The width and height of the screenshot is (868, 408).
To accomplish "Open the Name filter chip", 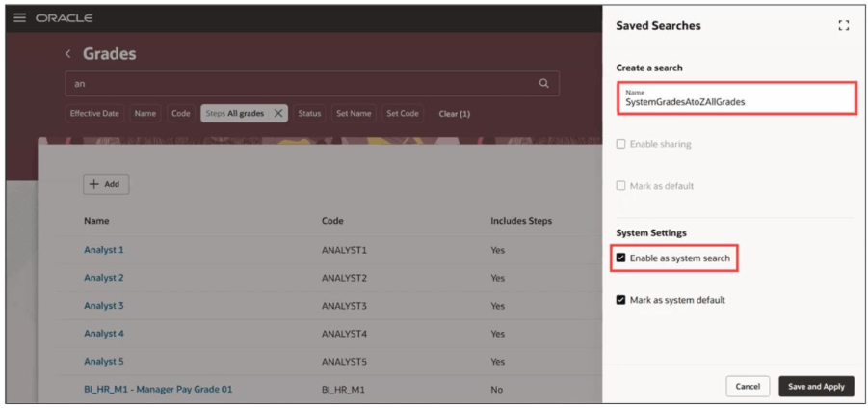I will 145,113.
